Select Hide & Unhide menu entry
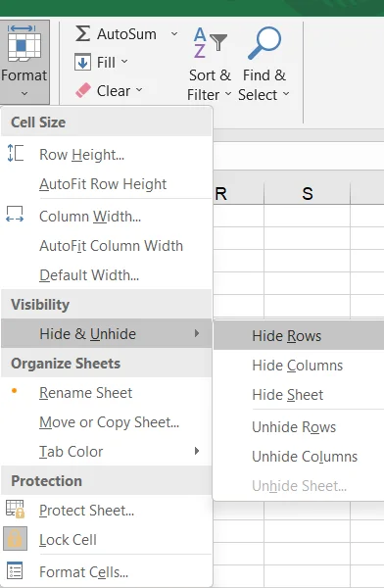Viewport: 384px width, 588px height. pos(107,333)
